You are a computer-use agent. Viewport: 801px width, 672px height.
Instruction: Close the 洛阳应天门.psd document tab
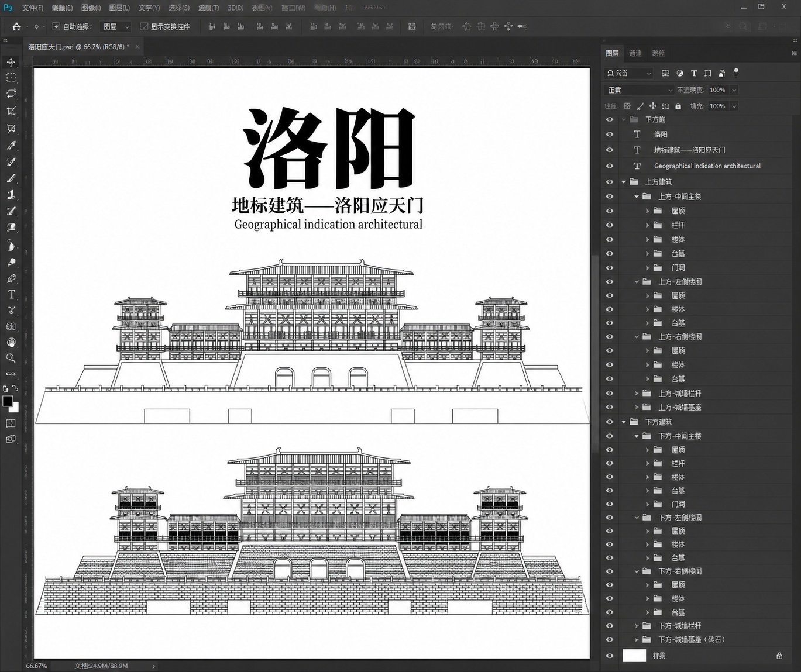pos(137,47)
